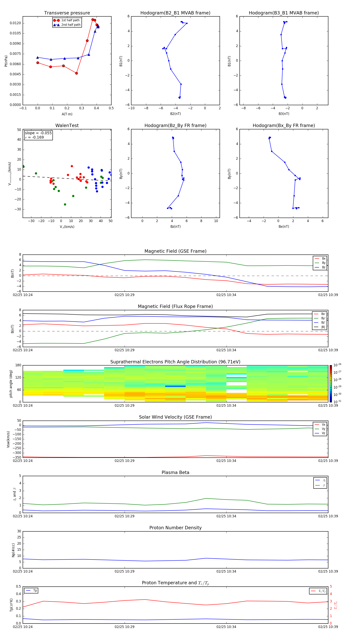
Task: Click the 'Bz(nT)' x-axis label
Action: (x=175, y=227)
